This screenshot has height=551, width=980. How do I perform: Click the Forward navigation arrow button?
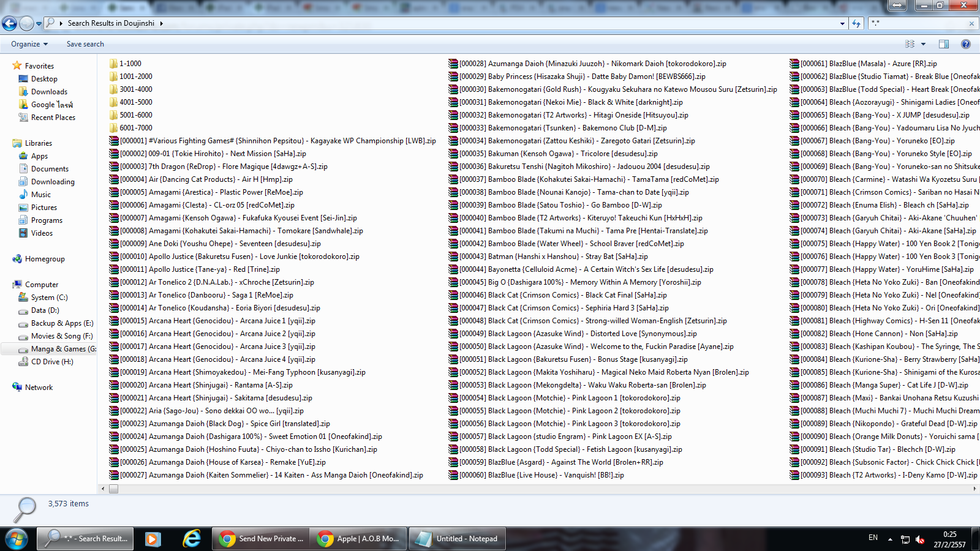coord(26,23)
